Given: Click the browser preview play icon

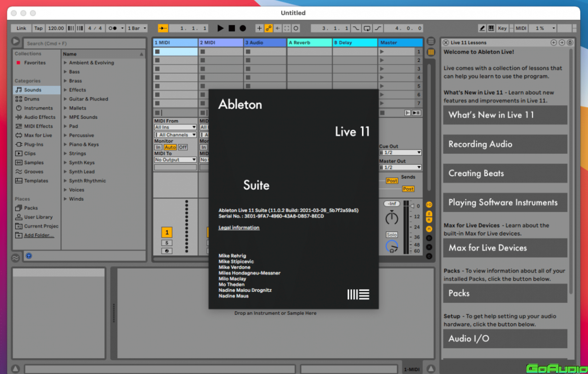Looking at the screenshot, I should click(x=15, y=41).
